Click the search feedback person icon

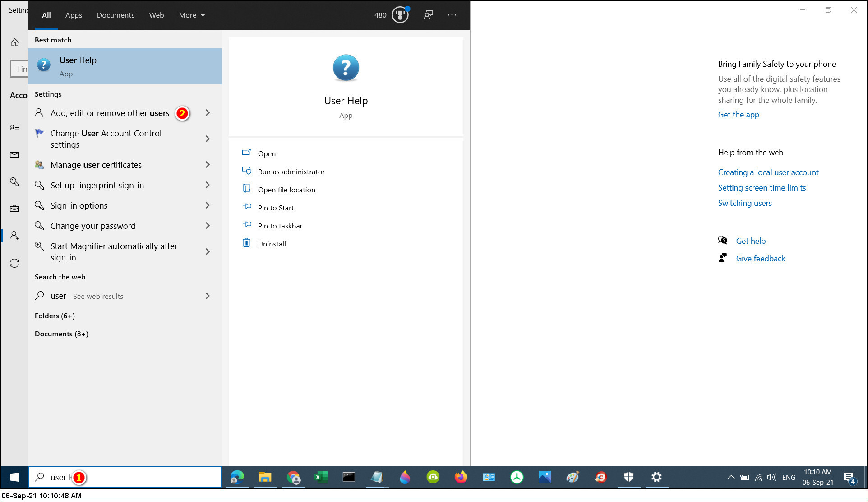[428, 15]
